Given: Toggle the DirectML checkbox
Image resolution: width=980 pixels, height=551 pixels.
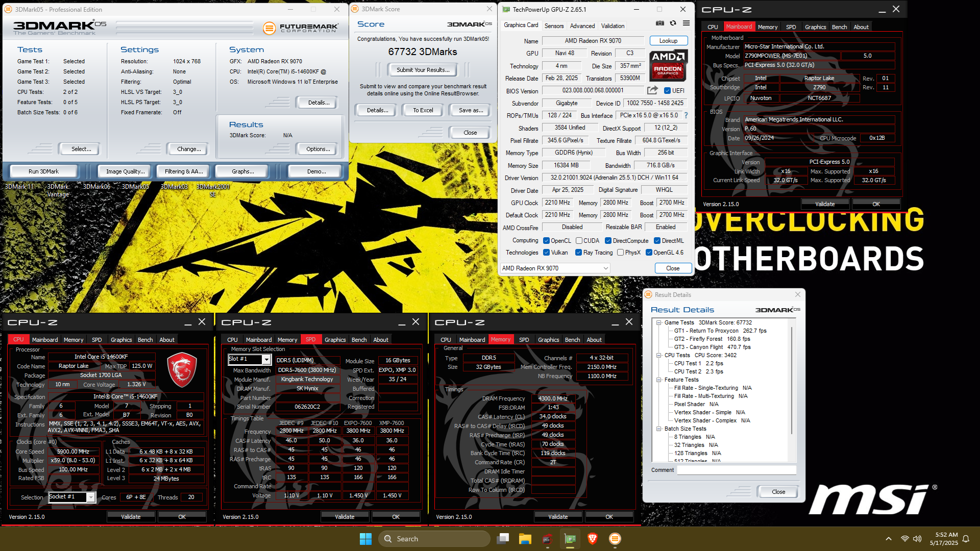Looking at the screenshot, I should pyautogui.click(x=657, y=241).
